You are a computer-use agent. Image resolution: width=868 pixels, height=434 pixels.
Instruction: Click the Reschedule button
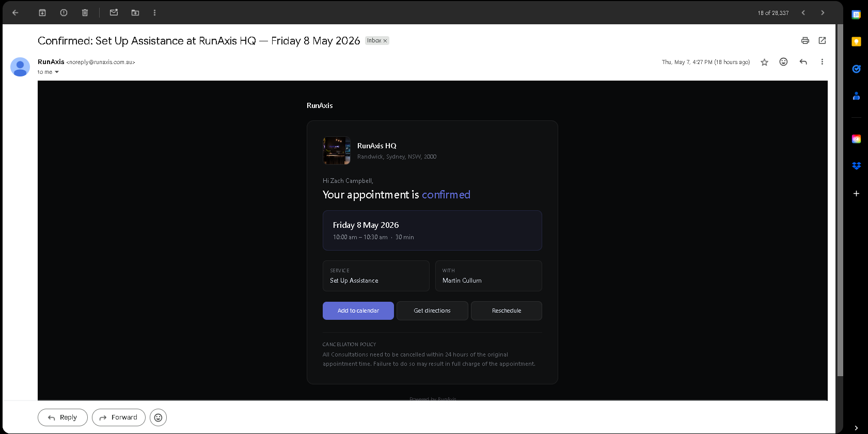(507, 311)
